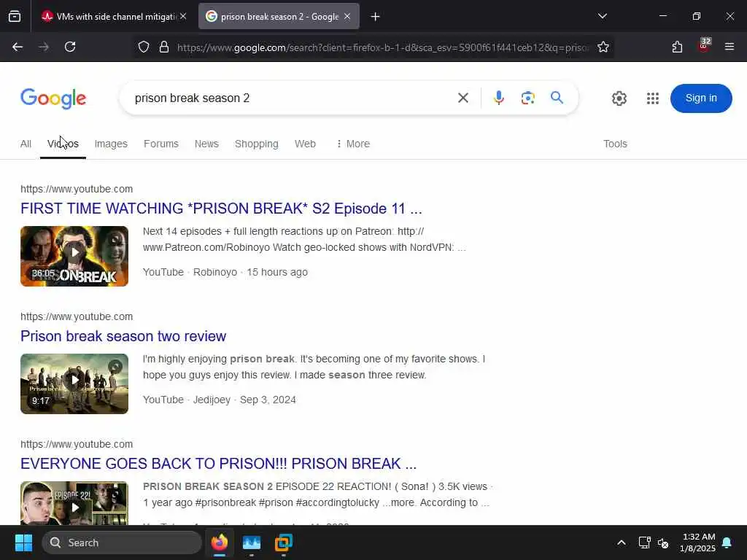Open the Firefox application menu
The height and width of the screenshot is (560, 747).
(729, 47)
